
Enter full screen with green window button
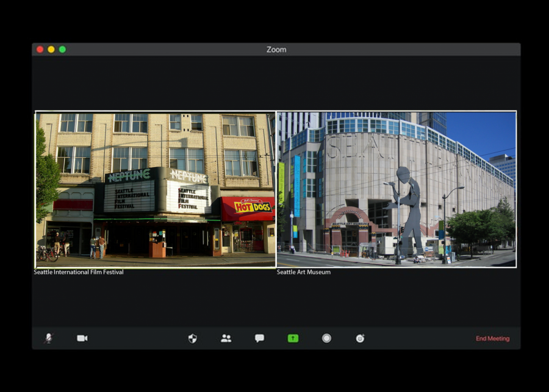coord(62,49)
